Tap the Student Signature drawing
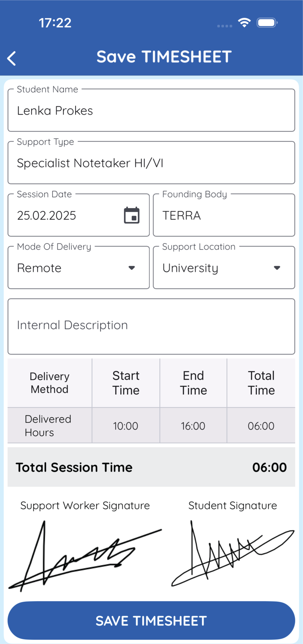Image resolution: width=303 pixels, height=644 pixels. (x=233, y=553)
